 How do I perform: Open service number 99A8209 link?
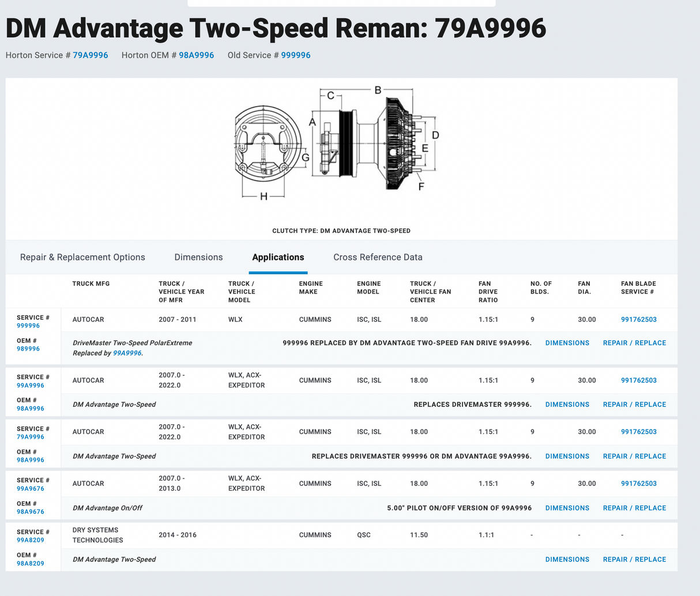(30, 540)
